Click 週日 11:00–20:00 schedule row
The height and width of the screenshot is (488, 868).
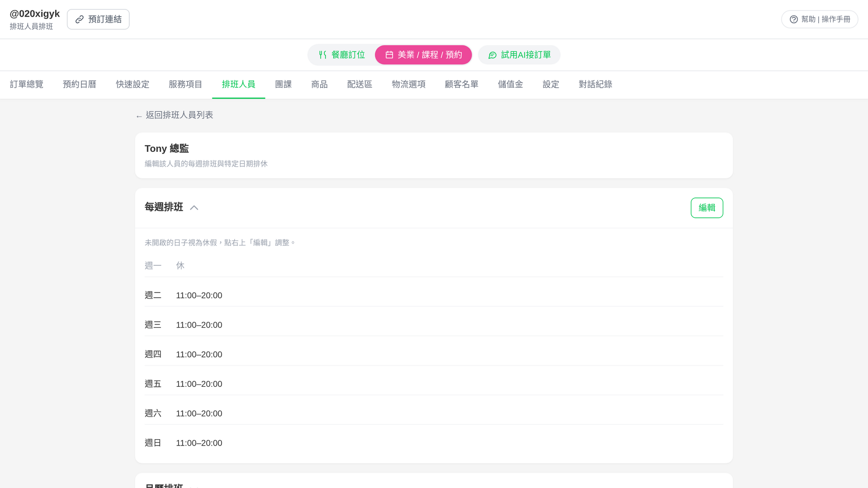(x=434, y=443)
